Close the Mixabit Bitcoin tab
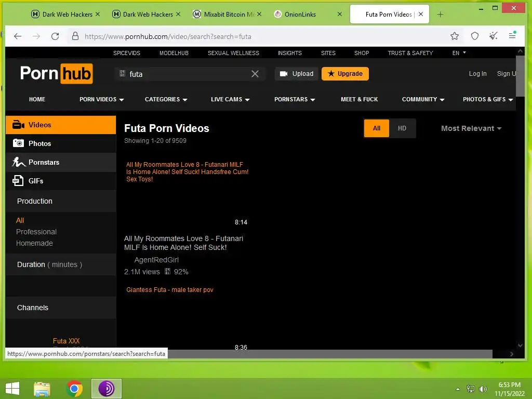532x399 pixels. coord(259,14)
